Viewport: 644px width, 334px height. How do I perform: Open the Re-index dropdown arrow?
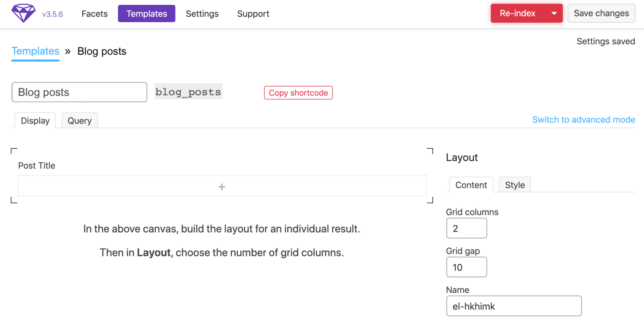554,13
